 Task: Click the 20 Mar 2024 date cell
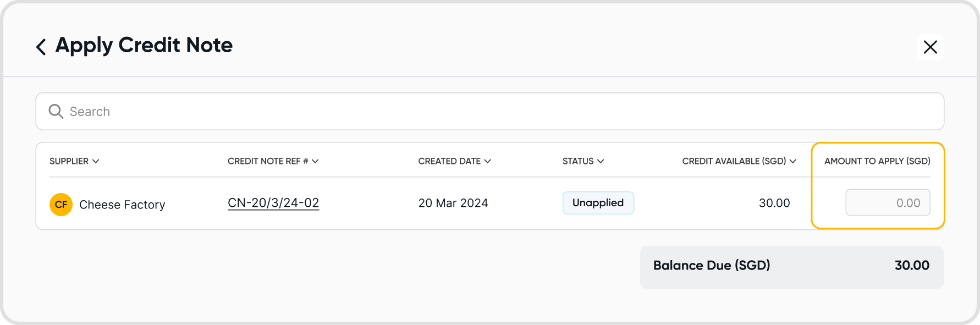pos(453,203)
